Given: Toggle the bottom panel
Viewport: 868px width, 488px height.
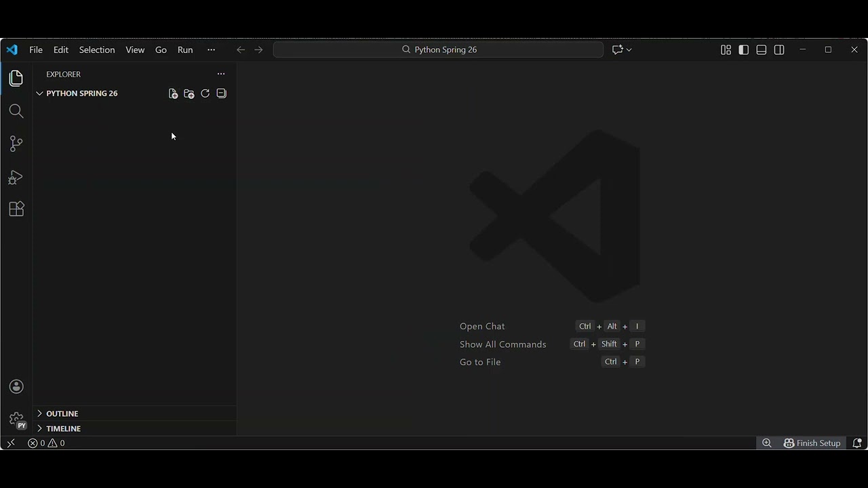Looking at the screenshot, I should click(x=762, y=49).
